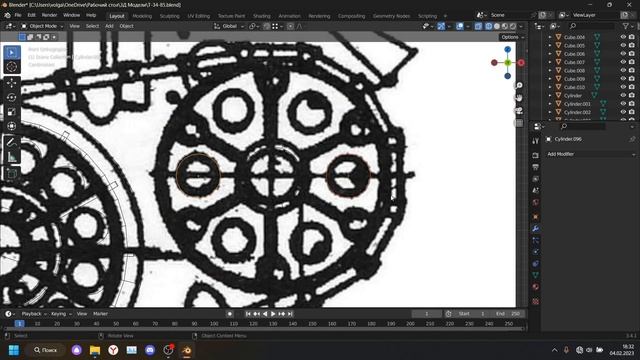The image size is (640, 360).
Task: Open the Physics properties tab
Action: [536, 252]
